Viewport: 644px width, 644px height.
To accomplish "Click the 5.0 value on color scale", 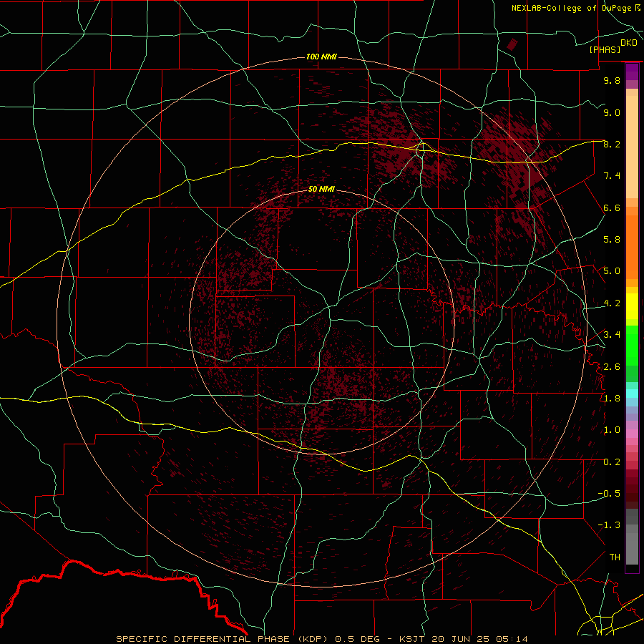I will (x=612, y=271).
